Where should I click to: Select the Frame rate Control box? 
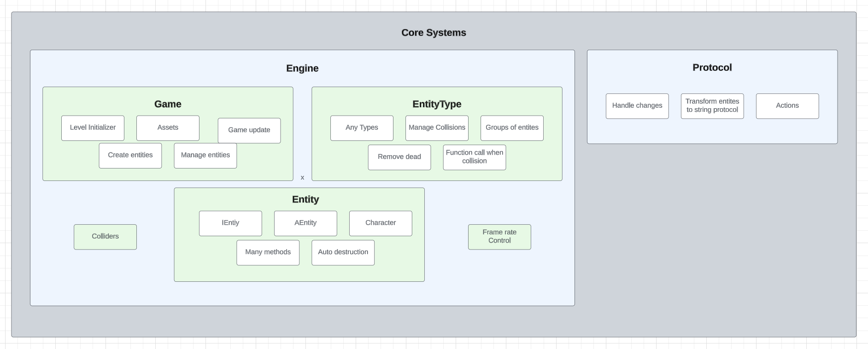(499, 237)
